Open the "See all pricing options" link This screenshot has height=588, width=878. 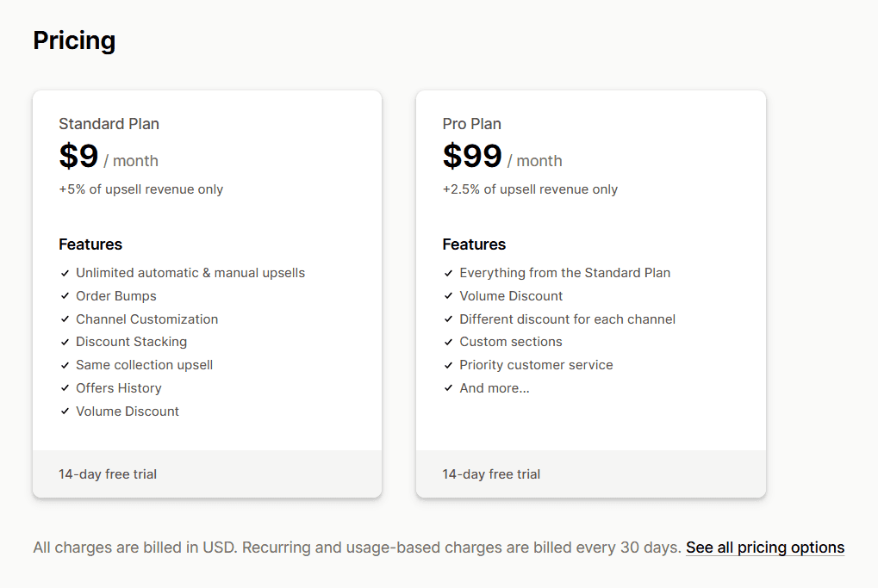click(x=764, y=547)
